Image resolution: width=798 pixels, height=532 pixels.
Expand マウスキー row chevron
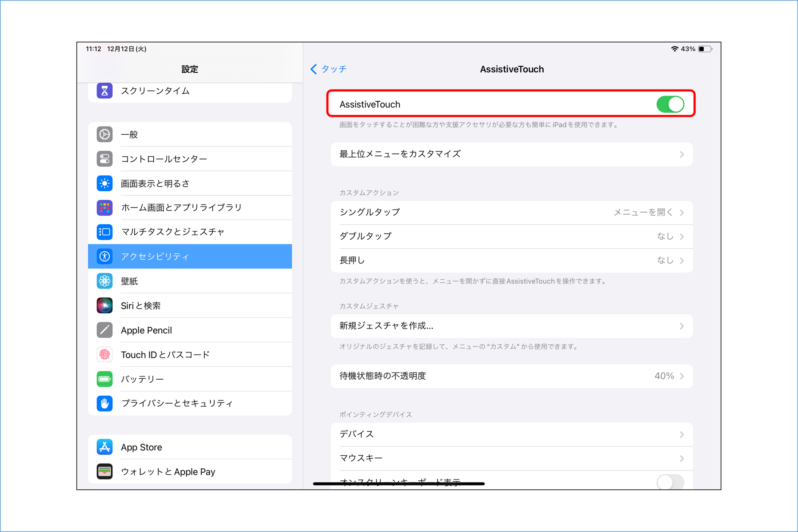(682, 459)
